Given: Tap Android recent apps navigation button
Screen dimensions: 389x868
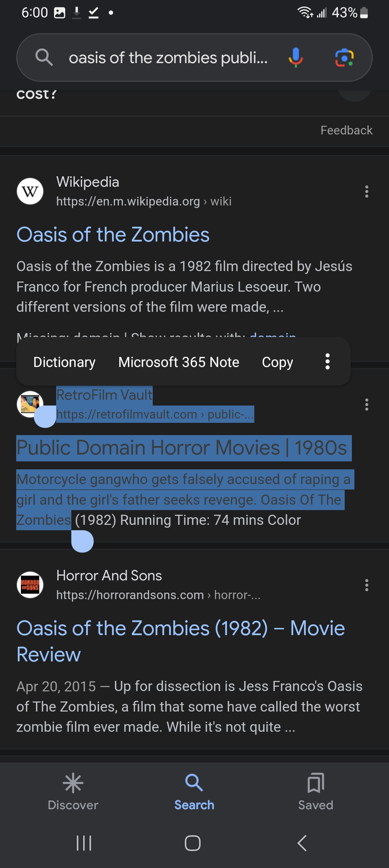Looking at the screenshot, I should 84,843.
